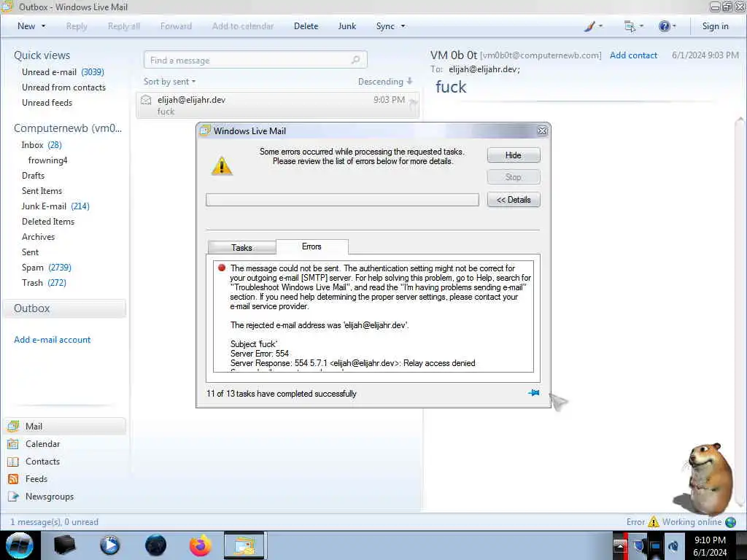Image resolution: width=747 pixels, height=560 pixels.
Task: Click the Contacts icon in bottom navigation
Action: [13, 462]
